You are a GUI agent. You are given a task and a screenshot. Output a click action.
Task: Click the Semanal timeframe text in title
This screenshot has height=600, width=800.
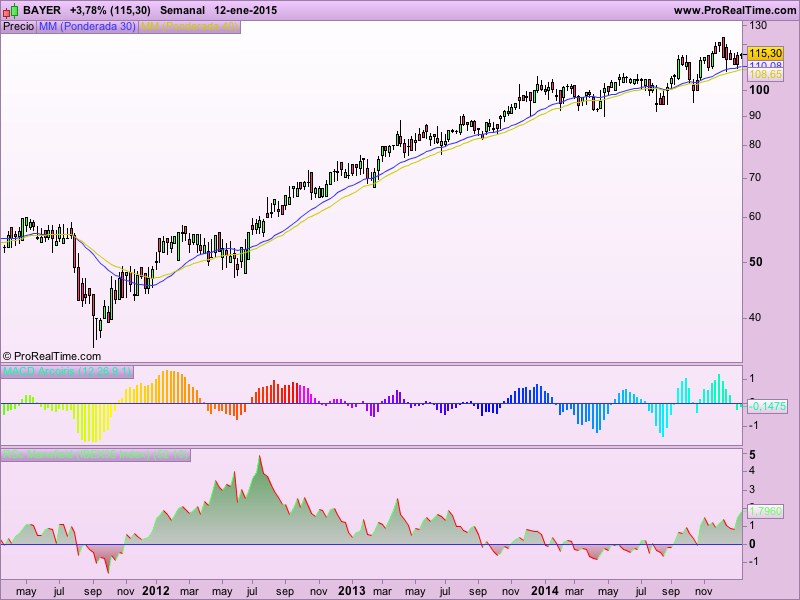click(182, 10)
